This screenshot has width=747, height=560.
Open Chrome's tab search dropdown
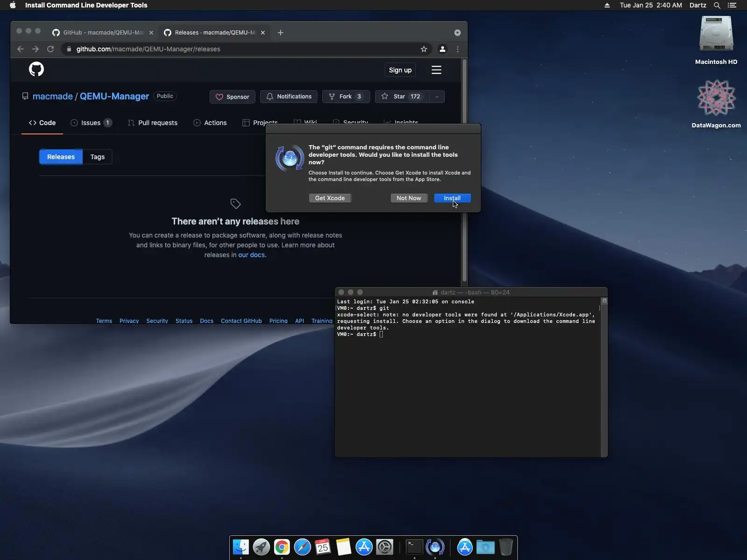point(458,33)
